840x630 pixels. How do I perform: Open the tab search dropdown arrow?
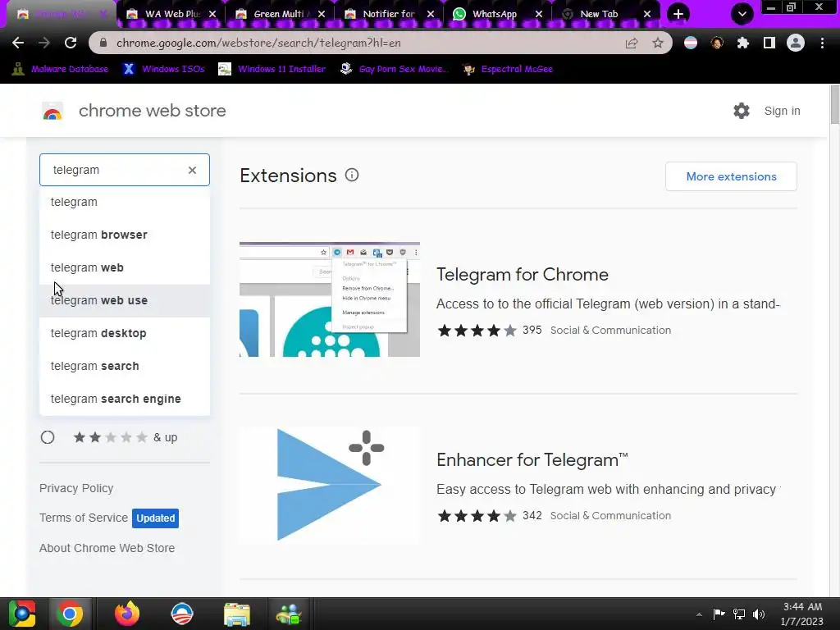742,14
